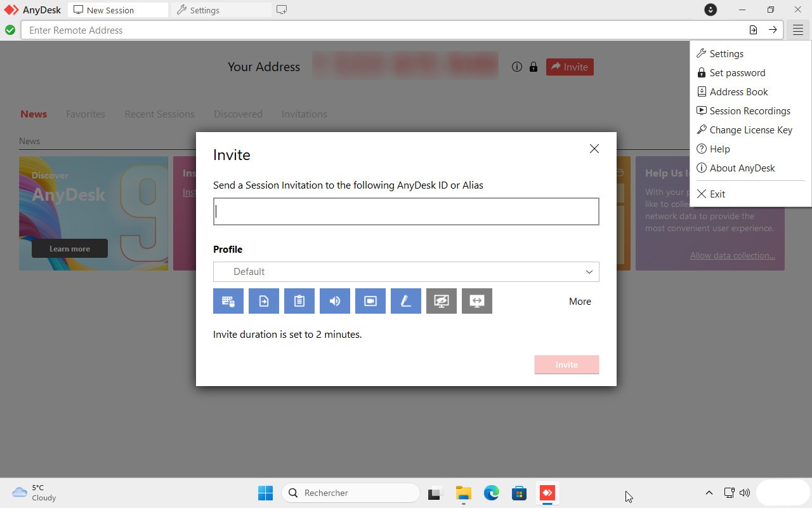
Task: Click the blurred Your Address ID
Action: [x=405, y=66]
